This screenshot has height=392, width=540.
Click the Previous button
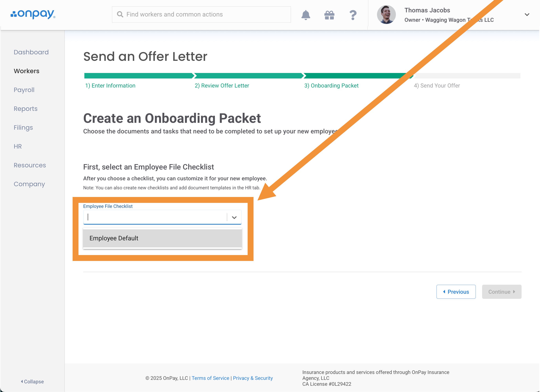coord(456,292)
